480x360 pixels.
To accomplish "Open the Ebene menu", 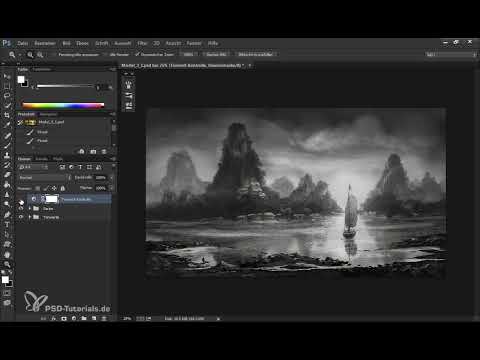I will tap(82, 43).
